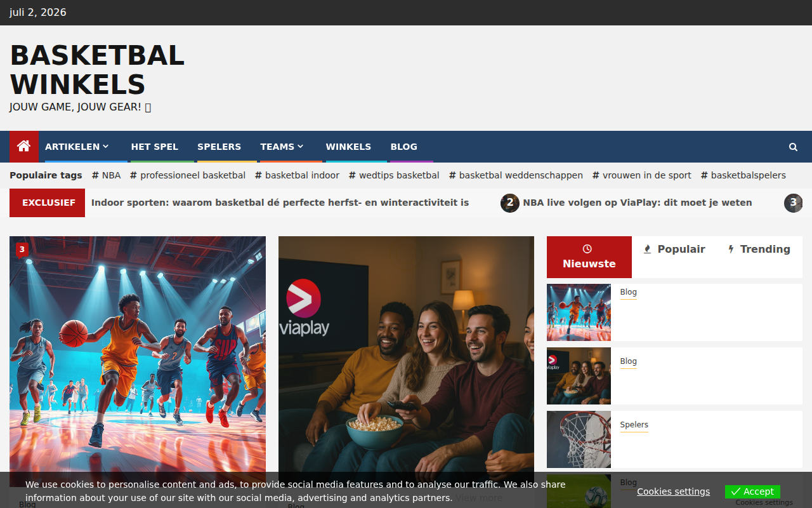The height and width of the screenshot is (508, 812).
Task: Open the Winkels menu item
Action: click(348, 147)
